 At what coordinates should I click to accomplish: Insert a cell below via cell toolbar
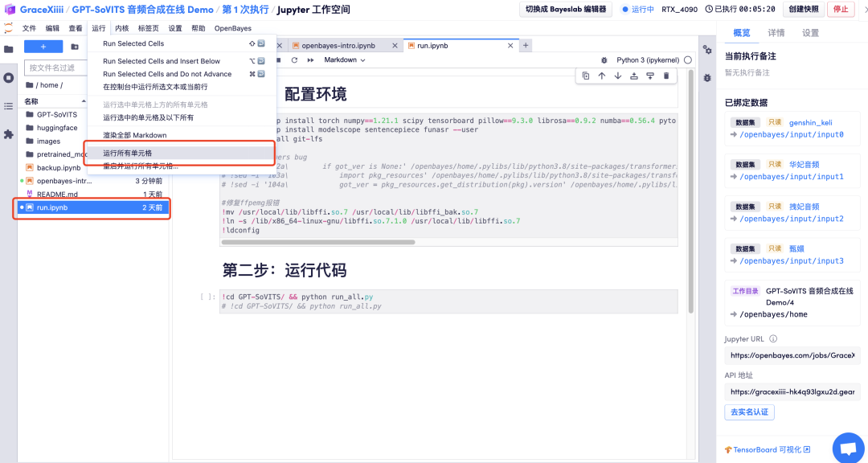(x=650, y=76)
